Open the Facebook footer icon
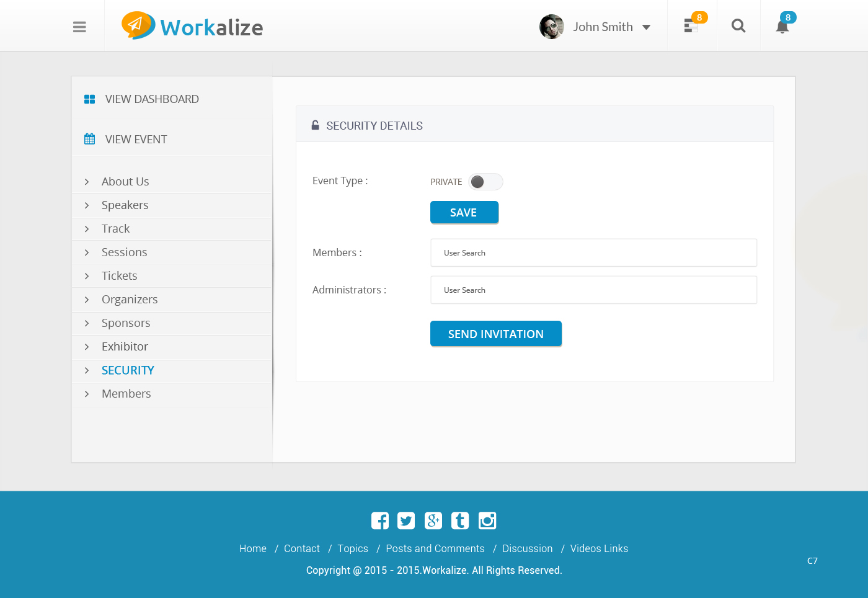Screen dimensions: 868x598 380,520
